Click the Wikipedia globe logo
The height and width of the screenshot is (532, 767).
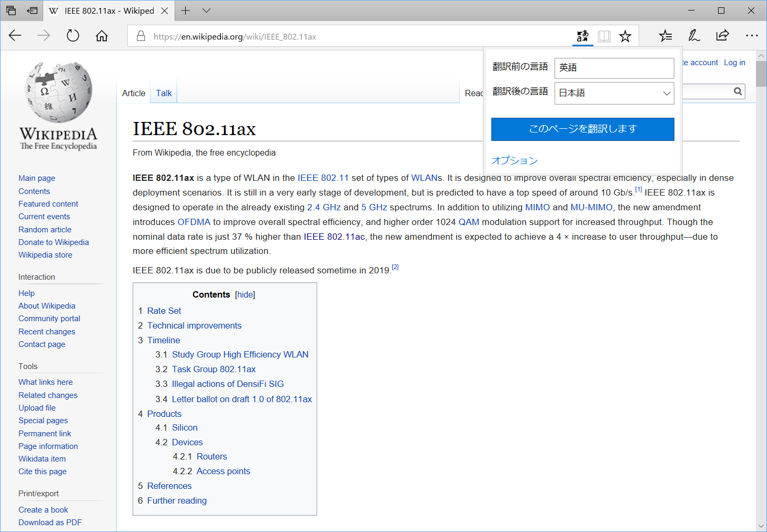click(58, 92)
